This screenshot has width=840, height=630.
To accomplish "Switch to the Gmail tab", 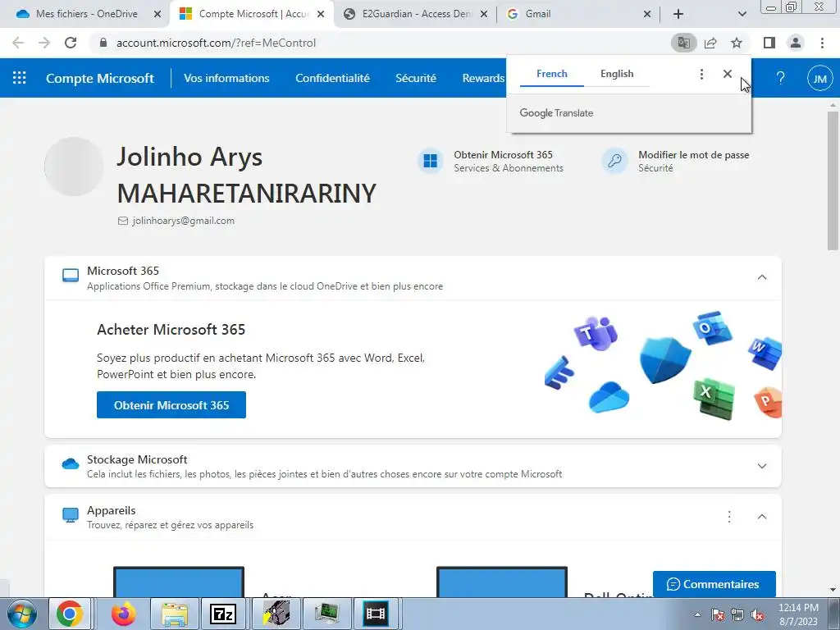I will pyautogui.click(x=578, y=14).
